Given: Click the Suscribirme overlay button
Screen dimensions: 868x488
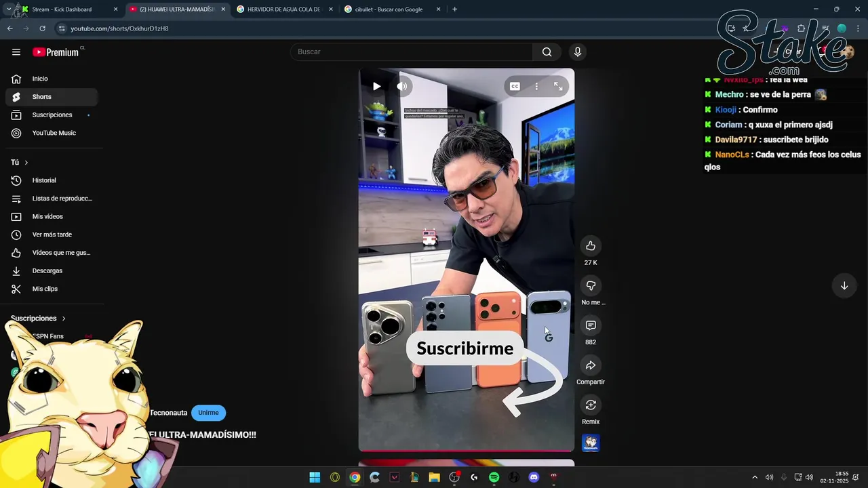Looking at the screenshot, I should (x=465, y=348).
